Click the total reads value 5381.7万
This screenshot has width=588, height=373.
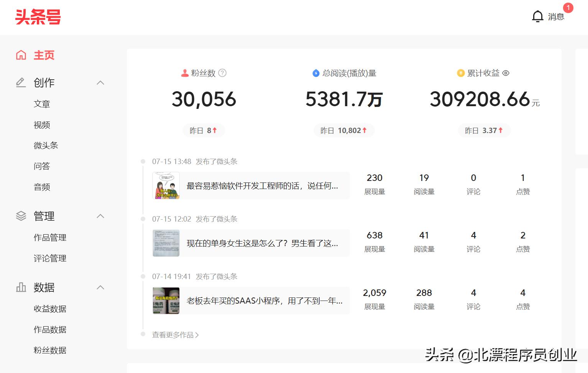[344, 100]
